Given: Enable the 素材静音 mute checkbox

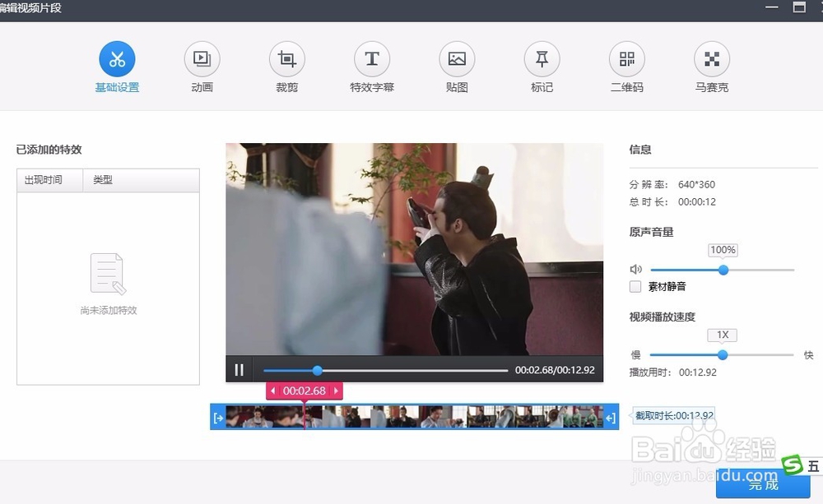Looking at the screenshot, I should tap(635, 286).
